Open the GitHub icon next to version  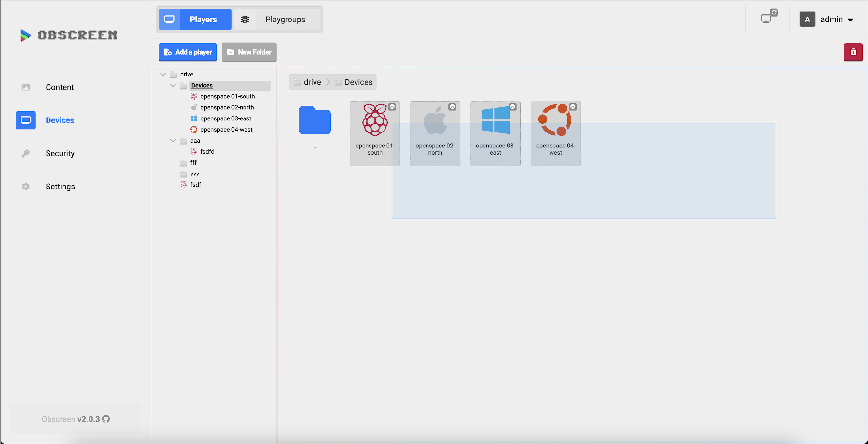coord(106,419)
